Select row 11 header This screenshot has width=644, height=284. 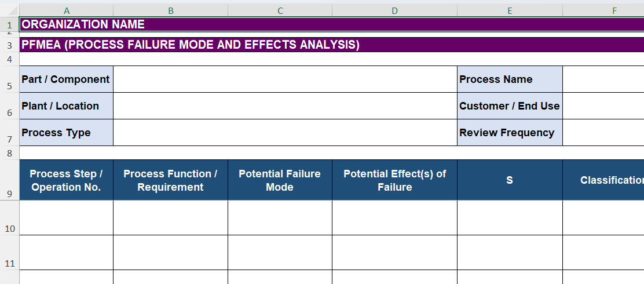click(9, 264)
